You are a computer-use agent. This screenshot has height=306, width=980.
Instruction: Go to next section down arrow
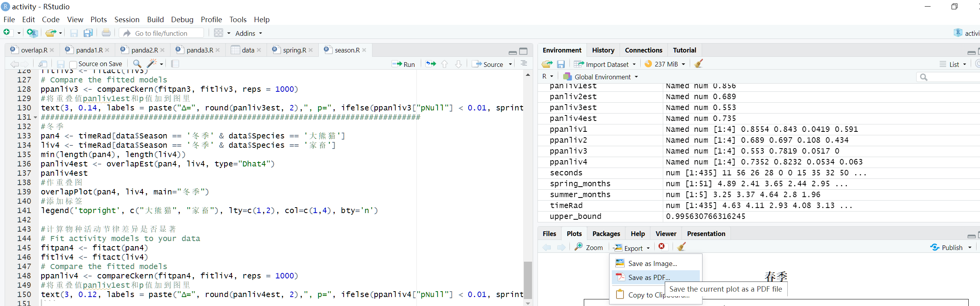point(458,64)
